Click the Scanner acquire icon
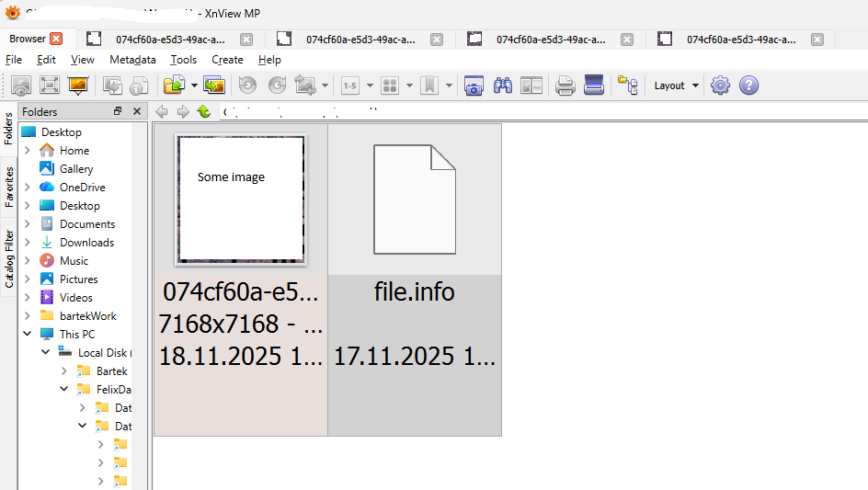868x490 pixels. [594, 85]
